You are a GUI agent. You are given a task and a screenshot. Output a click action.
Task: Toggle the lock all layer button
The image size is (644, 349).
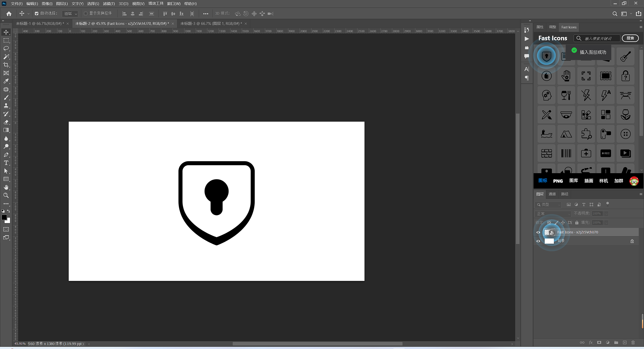click(577, 223)
